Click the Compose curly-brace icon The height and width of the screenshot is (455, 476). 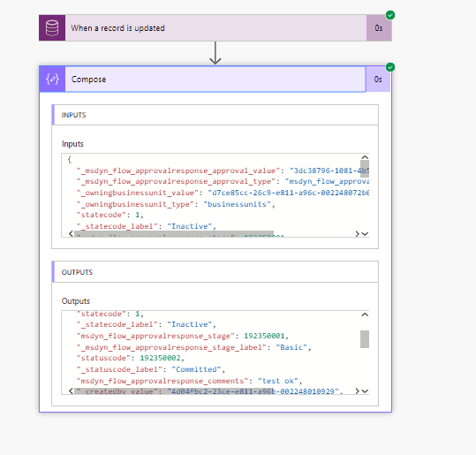coord(52,79)
